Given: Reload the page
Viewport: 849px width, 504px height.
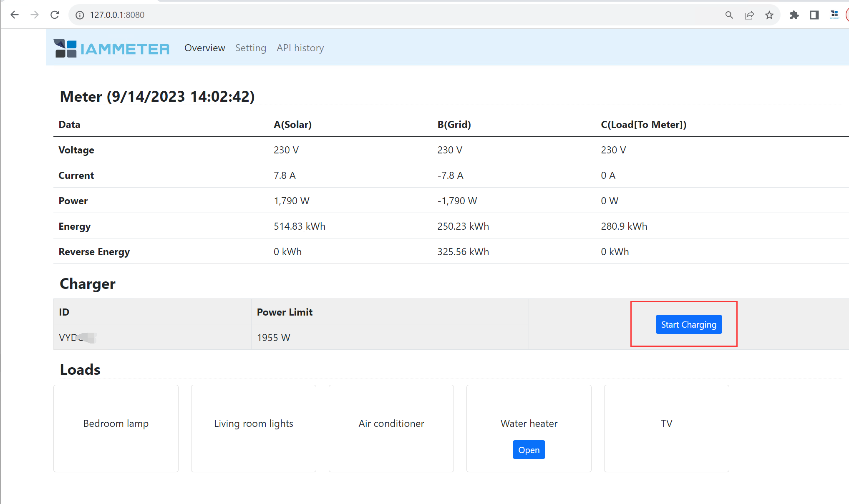Looking at the screenshot, I should click(55, 15).
